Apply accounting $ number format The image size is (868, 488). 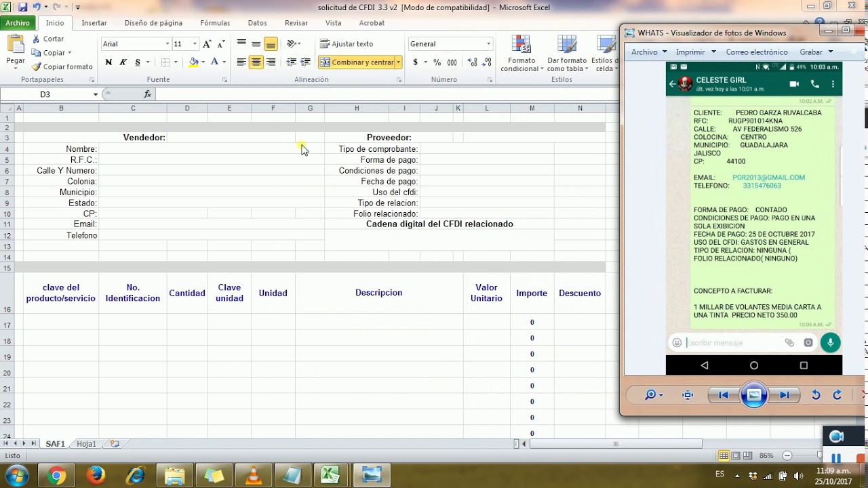(415, 62)
